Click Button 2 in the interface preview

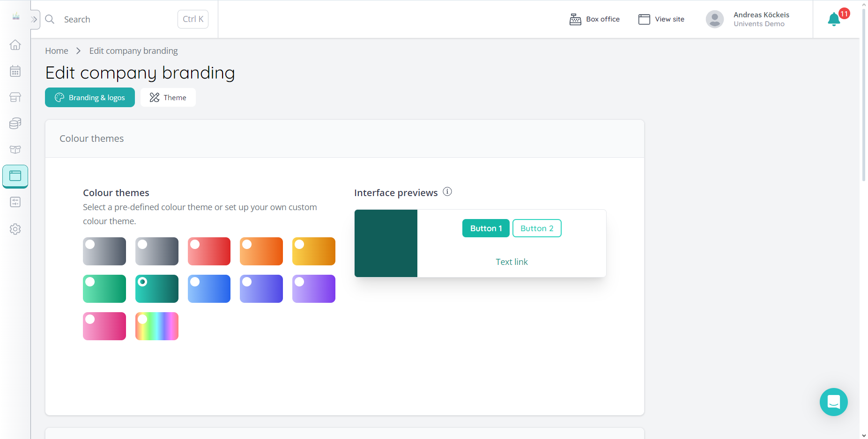point(537,228)
